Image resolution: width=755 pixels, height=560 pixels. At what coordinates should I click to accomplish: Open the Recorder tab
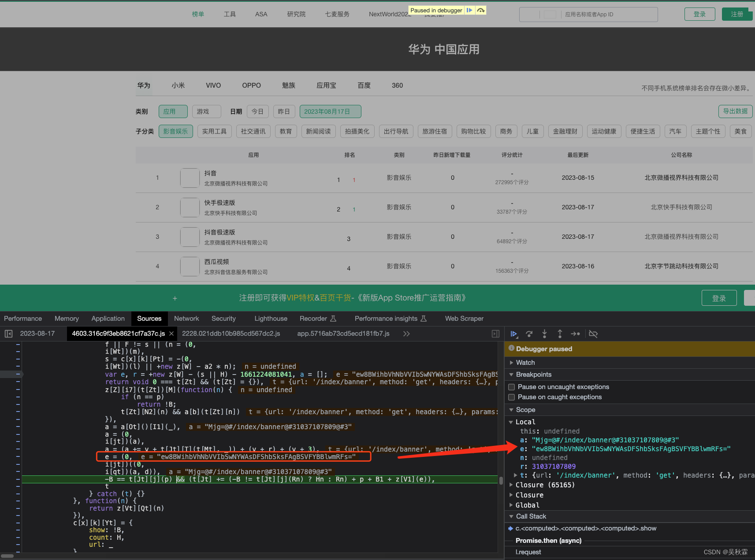click(318, 319)
